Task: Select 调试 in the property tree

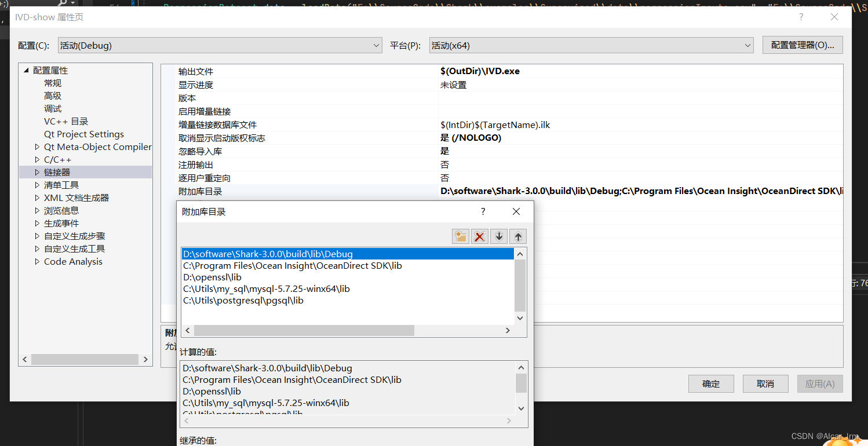Action: [x=53, y=108]
